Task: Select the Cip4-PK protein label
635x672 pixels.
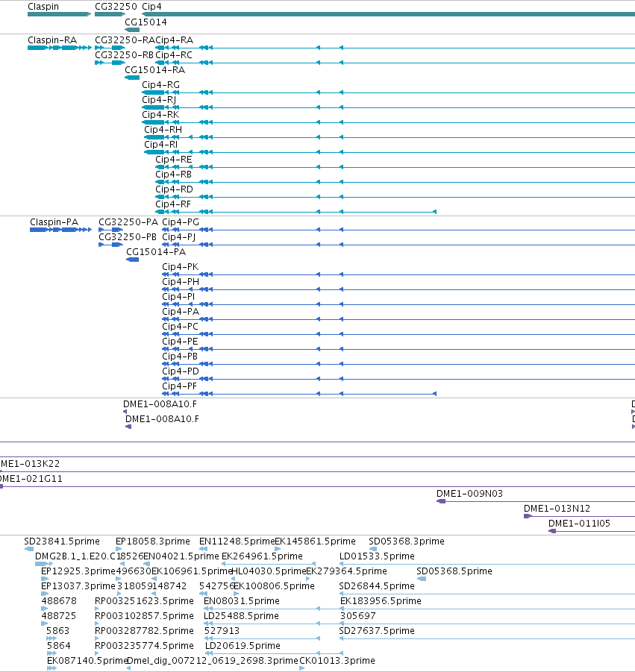Action: 180,267
